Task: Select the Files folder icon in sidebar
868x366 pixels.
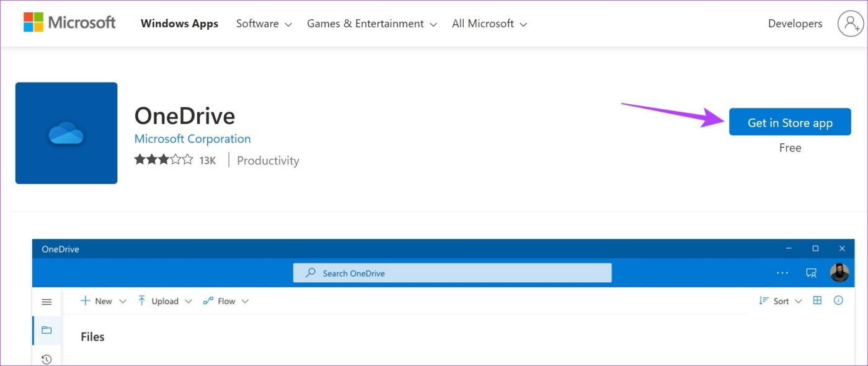Action: pos(46,330)
